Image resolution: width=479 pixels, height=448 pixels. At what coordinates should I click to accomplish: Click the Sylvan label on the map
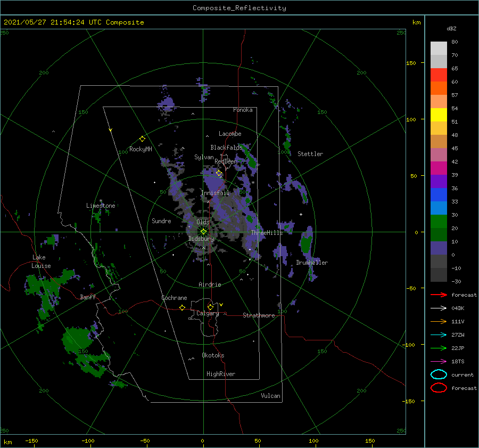pyautogui.click(x=204, y=157)
